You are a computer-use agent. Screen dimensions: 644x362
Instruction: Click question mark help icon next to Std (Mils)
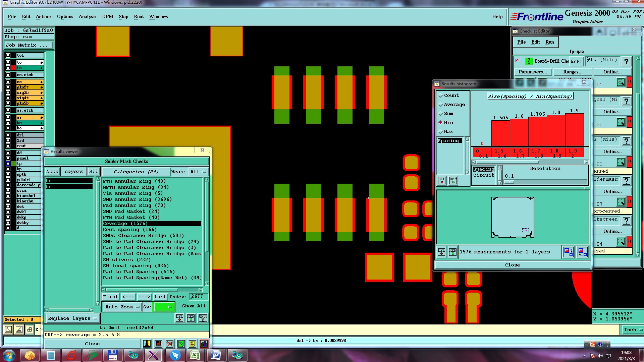(626, 61)
